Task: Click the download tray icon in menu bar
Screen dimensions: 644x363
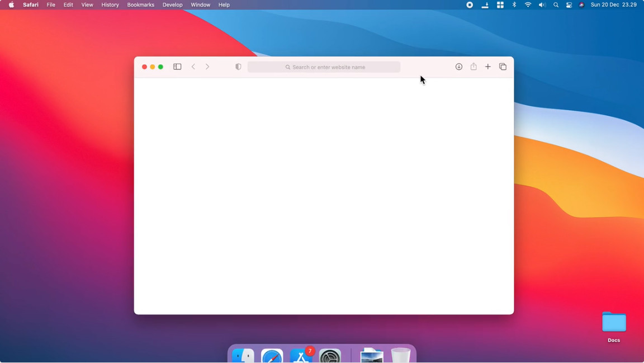Action: 485,5
